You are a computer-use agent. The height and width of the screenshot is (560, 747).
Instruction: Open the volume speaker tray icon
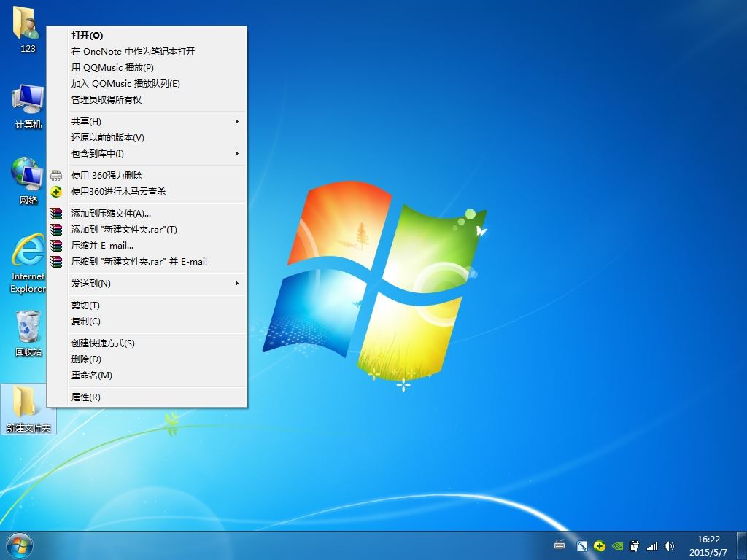669,546
